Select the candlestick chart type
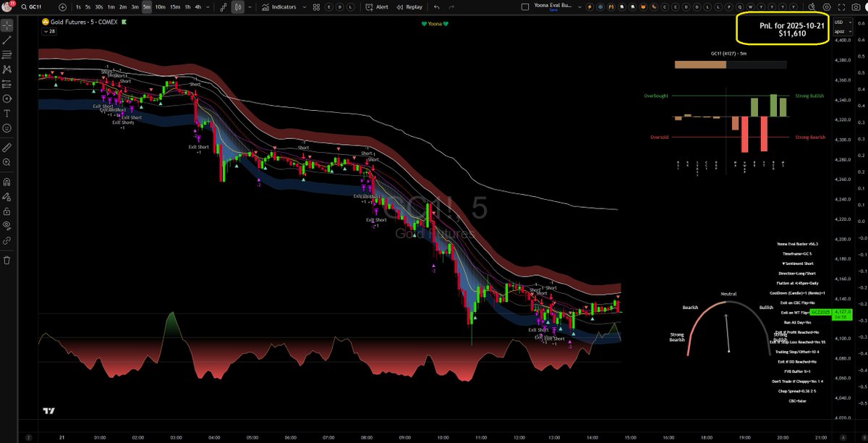Image resolution: width=868 pixels, height=443 pixels. click(237, 7)
